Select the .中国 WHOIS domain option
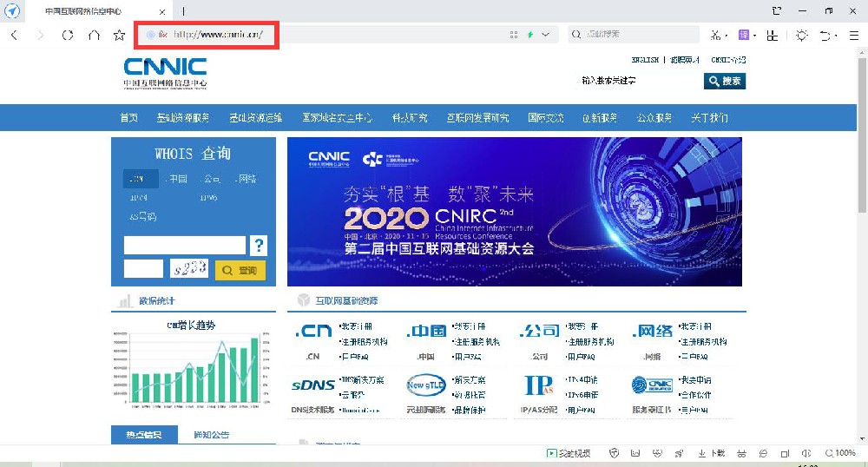Viewport: 868px width, 467px height. tap(176, 179)
